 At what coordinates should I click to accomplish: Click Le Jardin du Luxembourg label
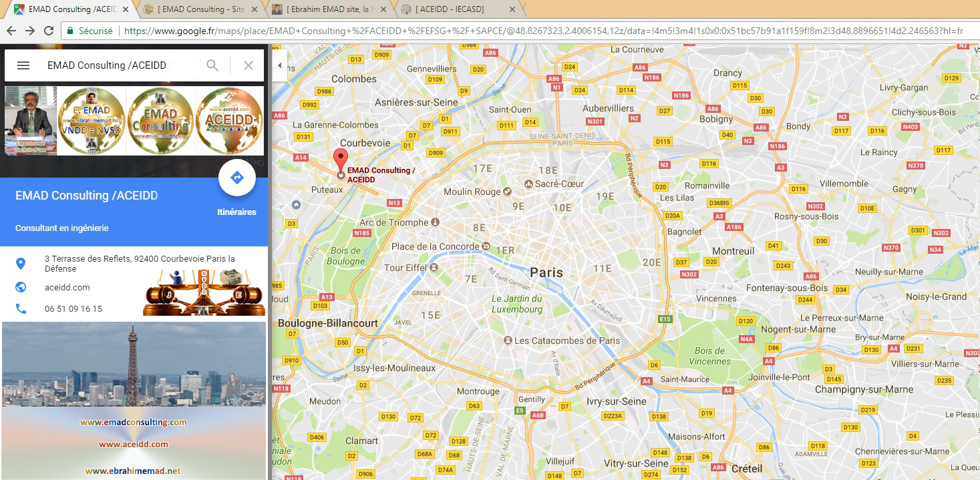[517, 304]
